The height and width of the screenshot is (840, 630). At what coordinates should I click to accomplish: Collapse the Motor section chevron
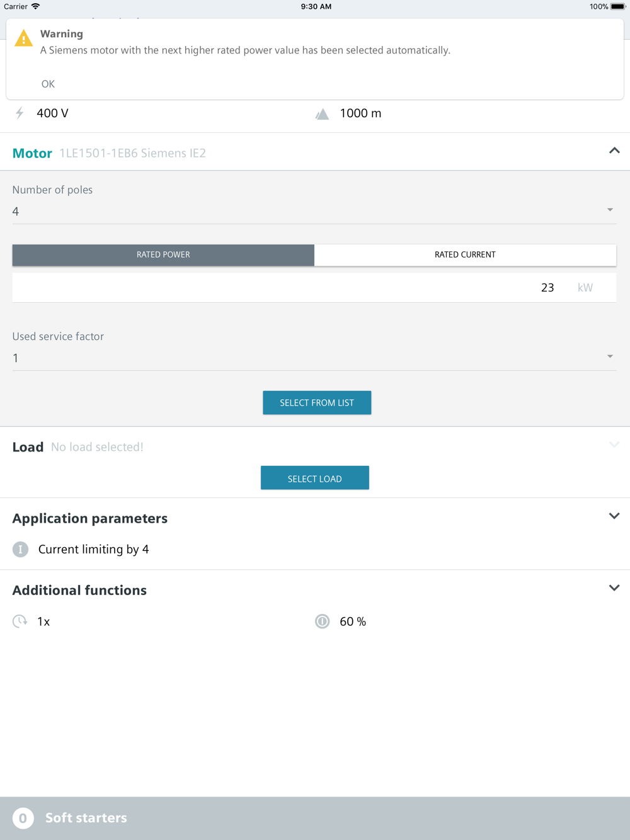614,150
